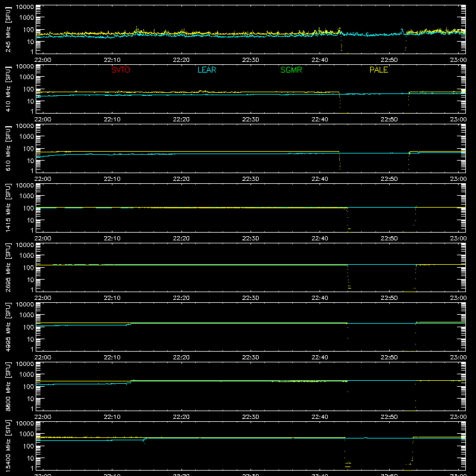Select the 1415 MHz [SFU] axis title
The width and height of the screenshot is (476, 476).
click(8, 208)
